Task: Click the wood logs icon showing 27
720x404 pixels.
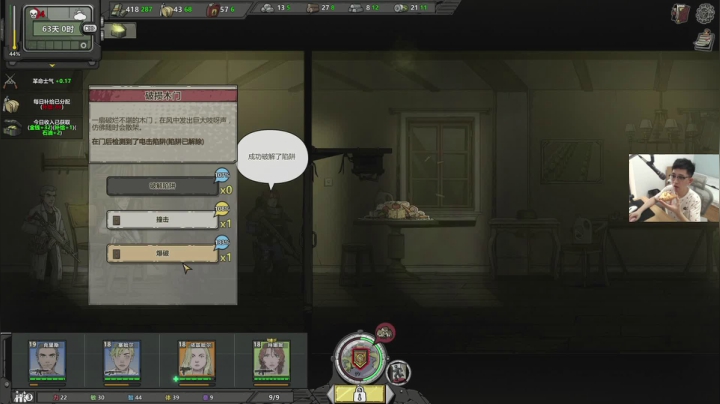Action: [313, 8]
